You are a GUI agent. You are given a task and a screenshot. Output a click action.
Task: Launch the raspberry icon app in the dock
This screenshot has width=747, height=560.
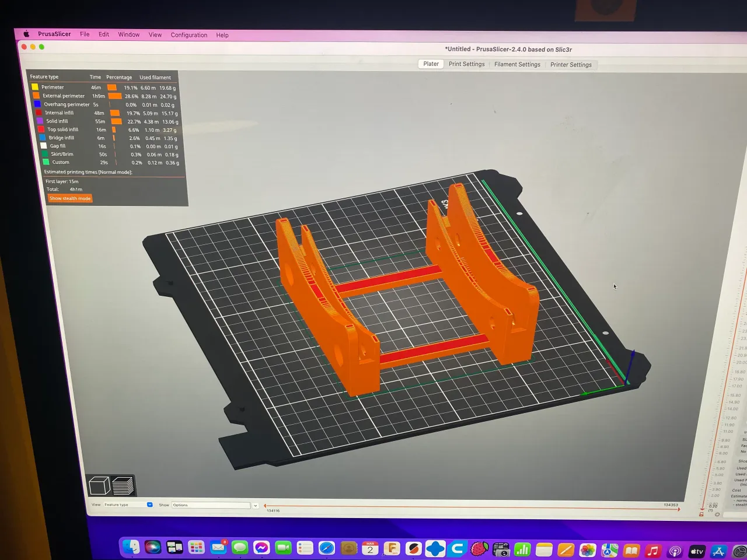pyautogui.click(x=479, y=549)
